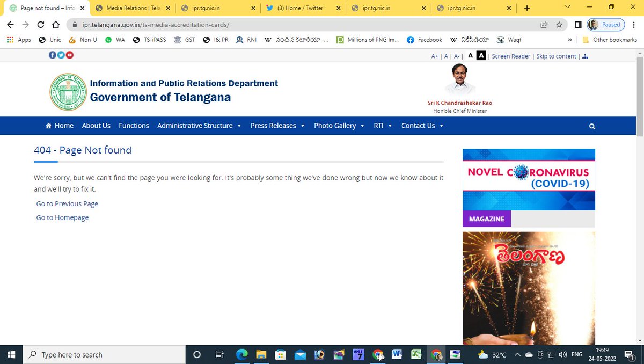Increase font size with A+
The image size is (644, 364).
click(x=435, y=56)
